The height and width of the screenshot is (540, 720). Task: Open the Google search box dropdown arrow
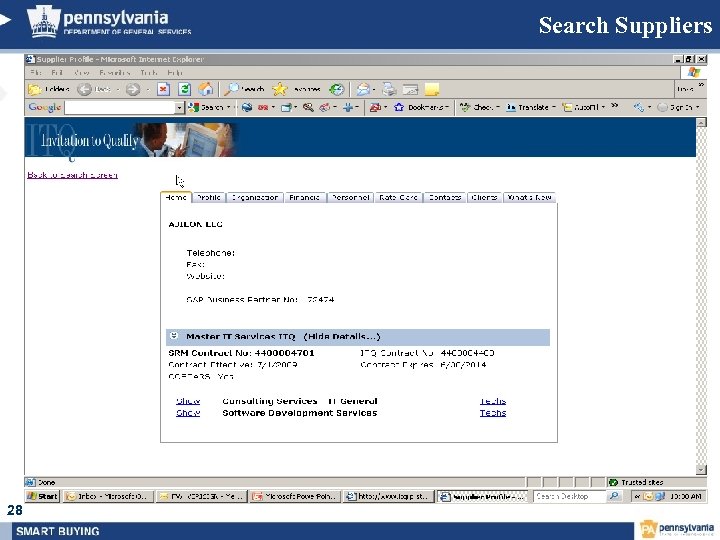(179, 107)
